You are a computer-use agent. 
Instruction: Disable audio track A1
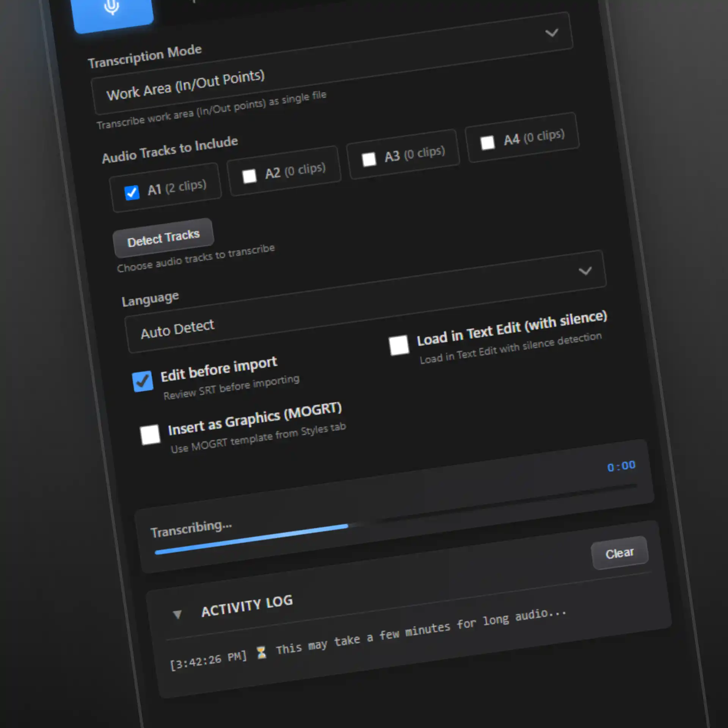coord(131,192)
